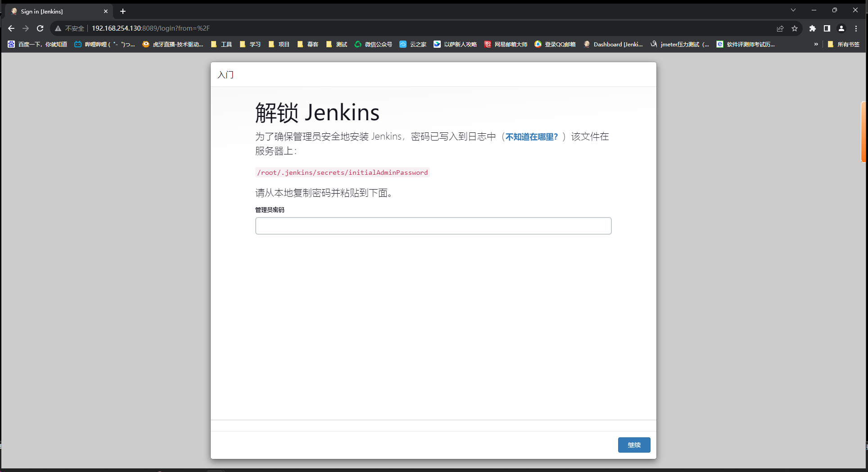Open the 云之家 bookmark

pos(413,44)
